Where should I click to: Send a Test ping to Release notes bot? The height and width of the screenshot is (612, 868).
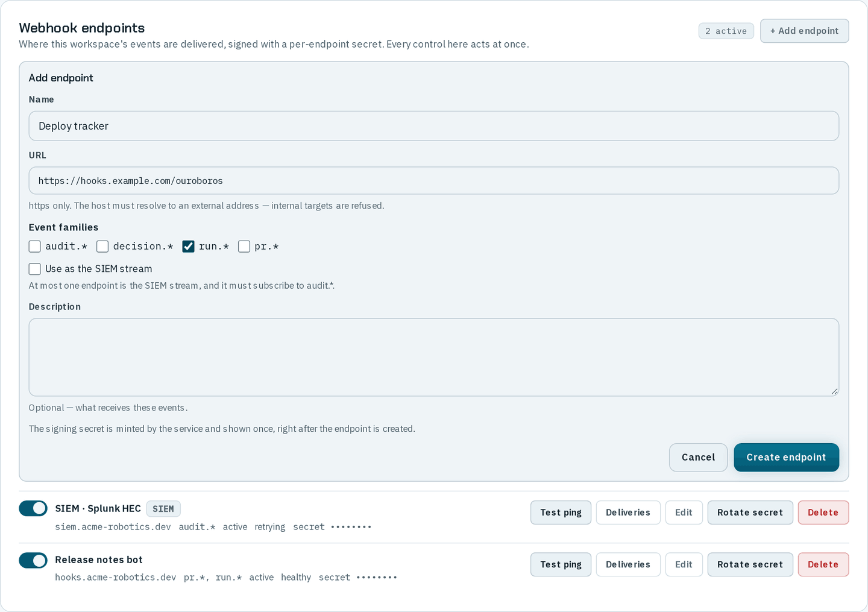click(561, 564)
